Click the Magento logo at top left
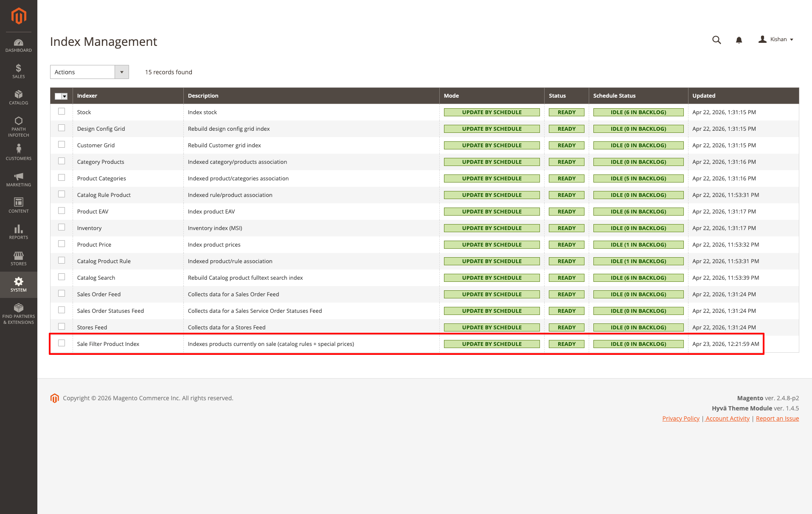This screenshot has width=812, height=514. [18, 16]
